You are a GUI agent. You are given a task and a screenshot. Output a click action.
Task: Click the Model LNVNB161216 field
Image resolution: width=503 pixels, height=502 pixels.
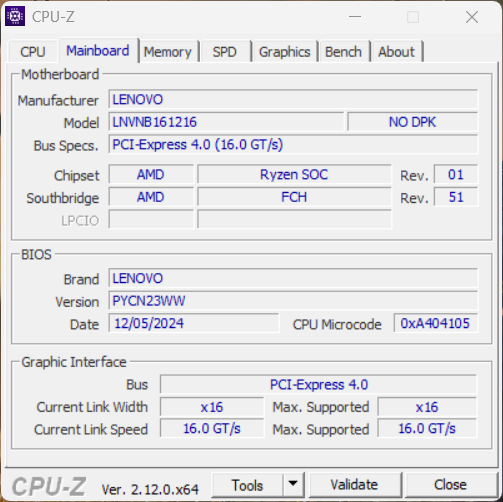pyautogui.click(x=226, y=122)
